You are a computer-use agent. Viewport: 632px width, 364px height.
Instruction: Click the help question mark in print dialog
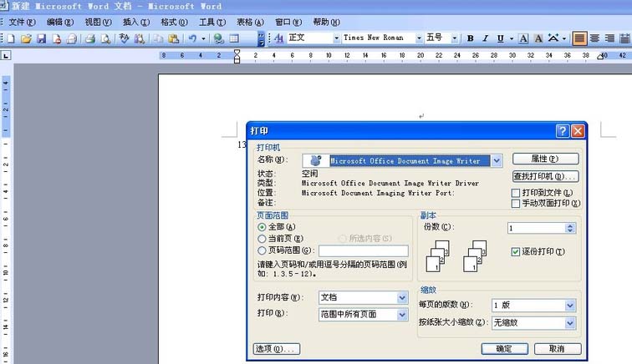562,131
